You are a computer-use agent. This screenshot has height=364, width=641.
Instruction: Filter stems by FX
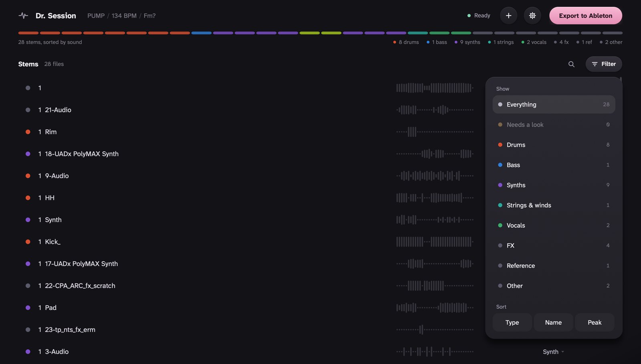(554, 245)
